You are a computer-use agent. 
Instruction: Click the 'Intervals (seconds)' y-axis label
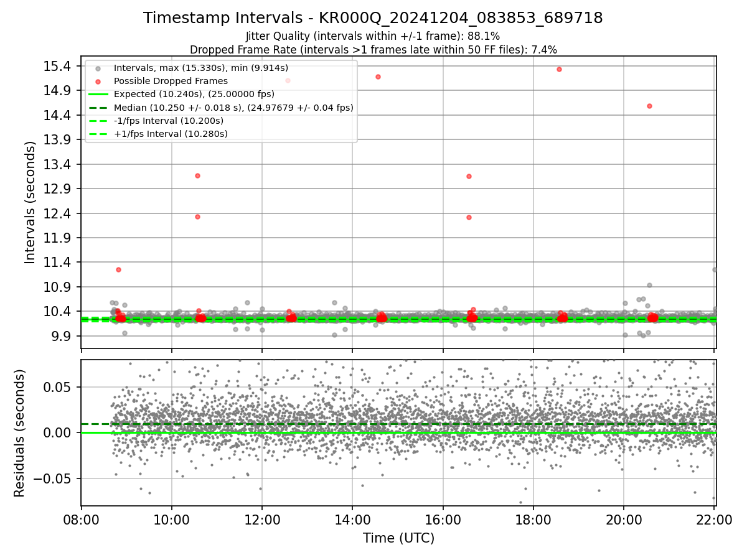pos(30,202)
